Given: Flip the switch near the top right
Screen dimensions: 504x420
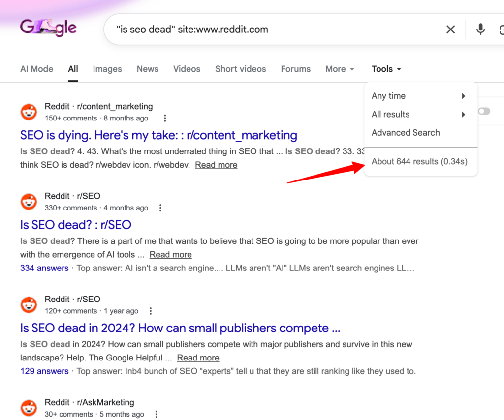Looking at the screenshot, I should click(x=483, y=111).
